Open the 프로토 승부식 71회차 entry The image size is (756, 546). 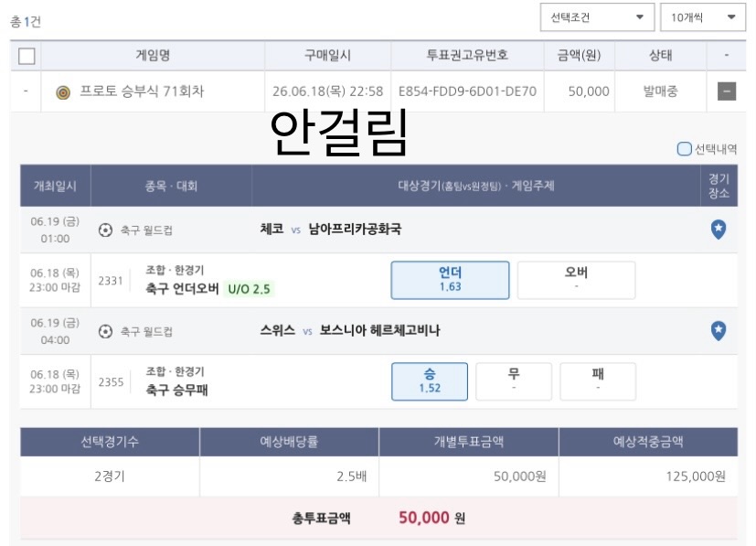pyautogui.click(x=142, y=91)
